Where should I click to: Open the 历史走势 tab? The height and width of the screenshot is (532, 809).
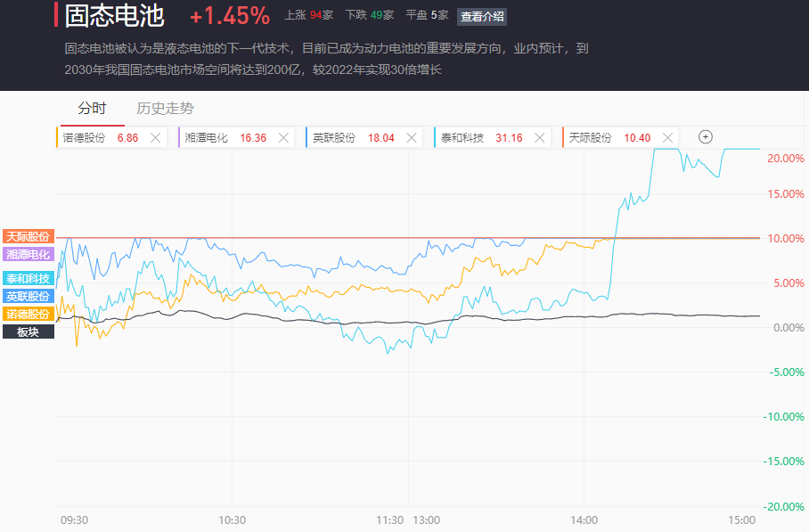pos(165,109)
